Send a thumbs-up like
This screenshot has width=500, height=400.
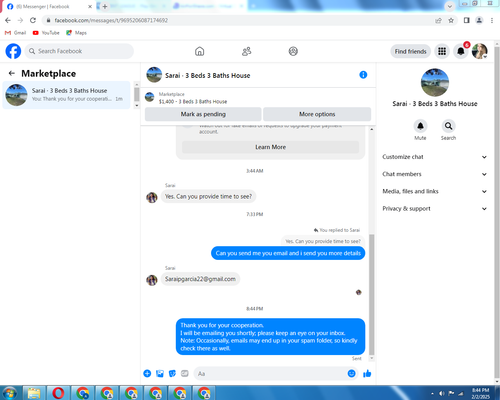click(x=367, y=373)
